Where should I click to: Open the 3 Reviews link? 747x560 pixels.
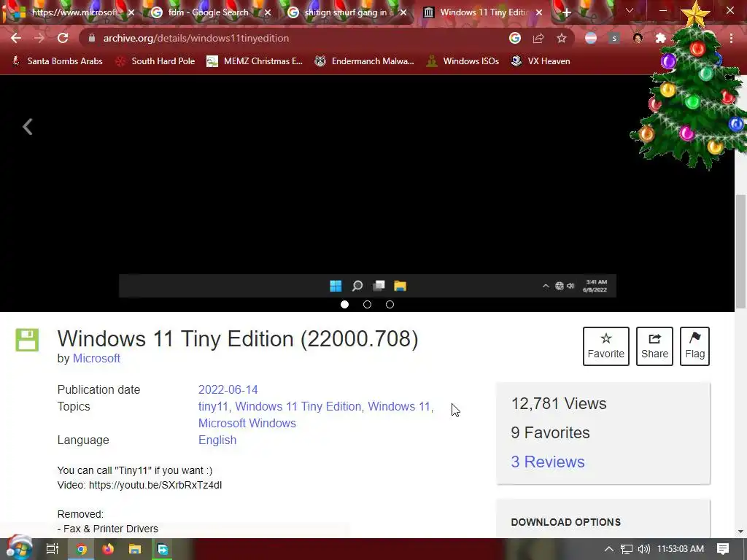547,462
